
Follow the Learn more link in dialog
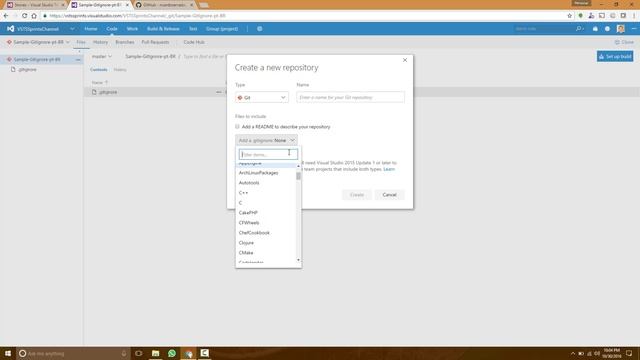click(x=389, y=169)
